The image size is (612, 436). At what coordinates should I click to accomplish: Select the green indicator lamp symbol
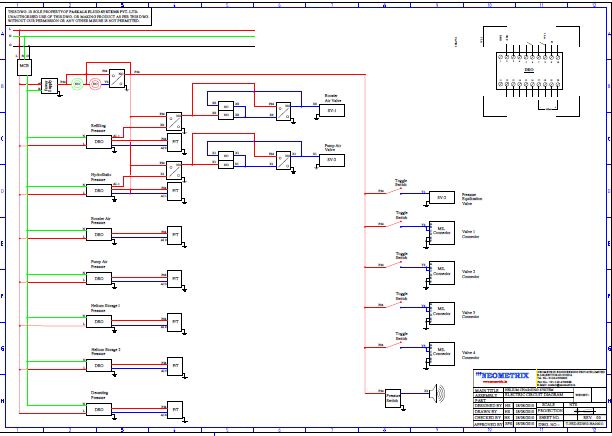[x=76, y=84]
